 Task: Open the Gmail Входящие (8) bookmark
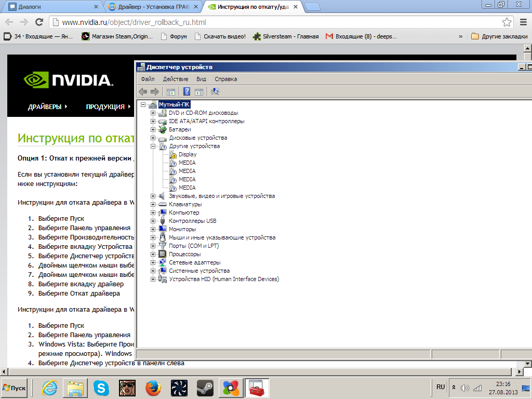[x=362, y=36]
